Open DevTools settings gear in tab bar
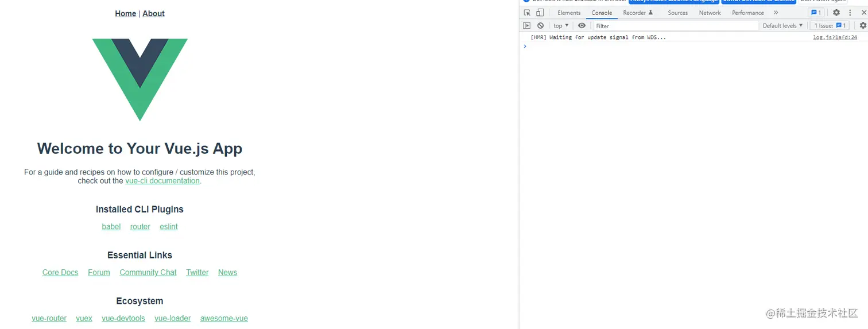868x329 pixels. (836, 13)
